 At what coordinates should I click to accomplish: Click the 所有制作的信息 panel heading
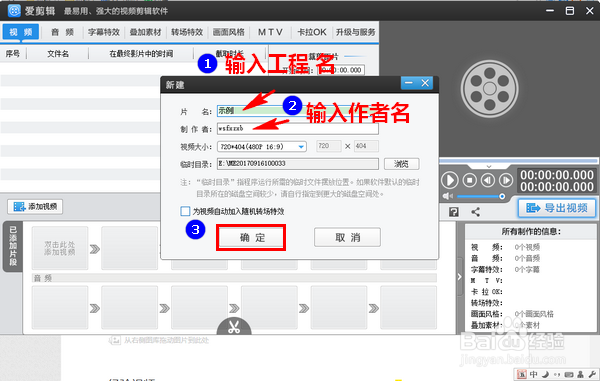531,231
